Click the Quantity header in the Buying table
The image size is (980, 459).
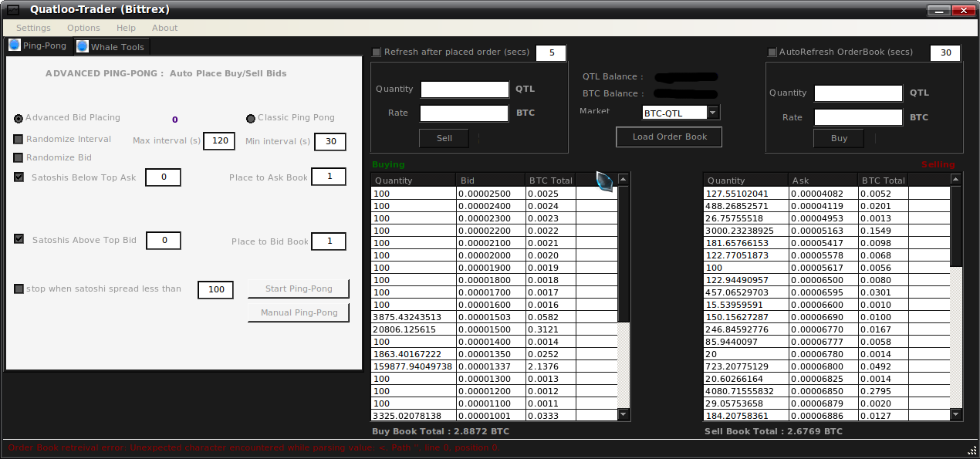(414, 180)
